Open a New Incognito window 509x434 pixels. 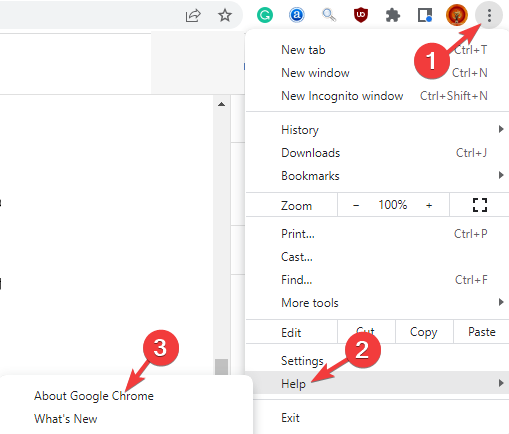[x=377, y=96]
